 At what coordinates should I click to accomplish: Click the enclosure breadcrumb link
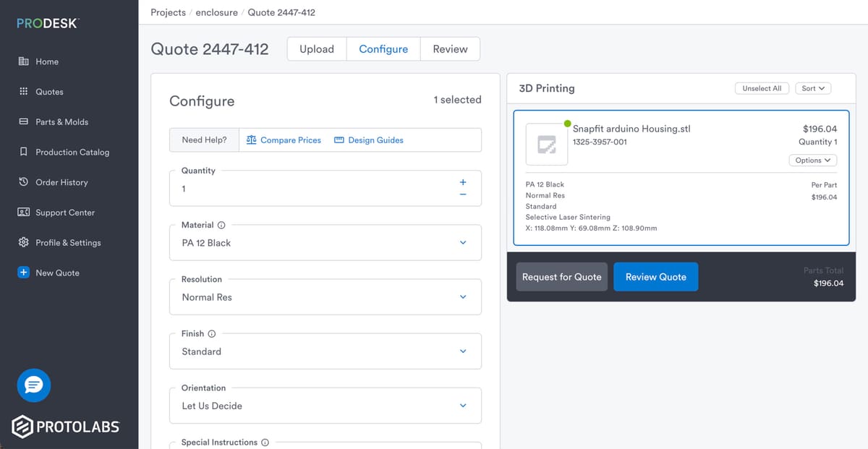pyautogui.click(x=217, y=12)
